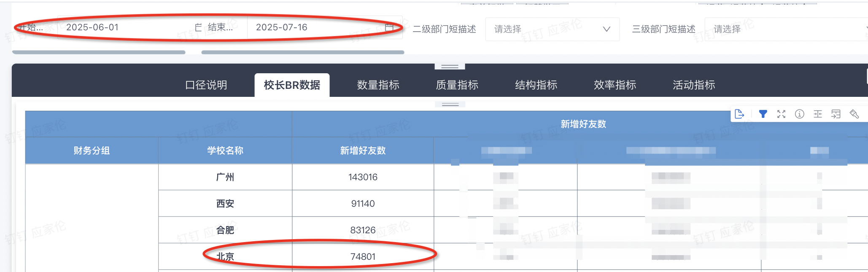
Task: Select the 校长BR数据 tab
Action: click(x=292, y=85)
